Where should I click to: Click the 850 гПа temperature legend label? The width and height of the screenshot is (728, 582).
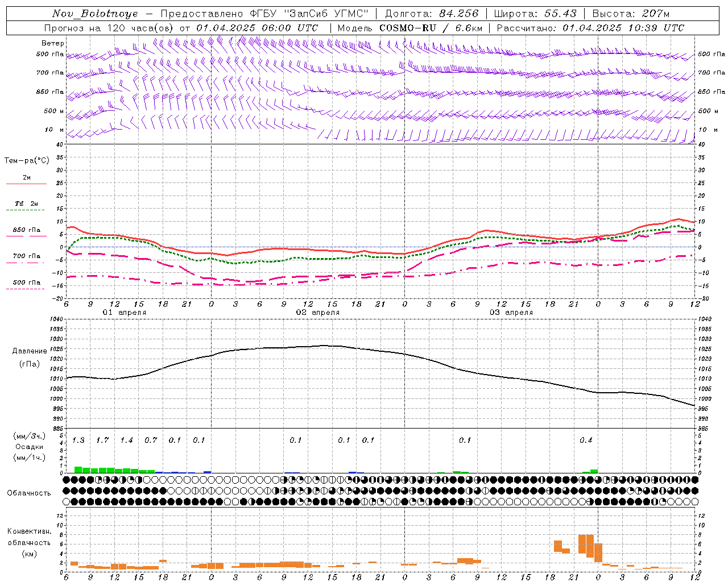(26, 230)
